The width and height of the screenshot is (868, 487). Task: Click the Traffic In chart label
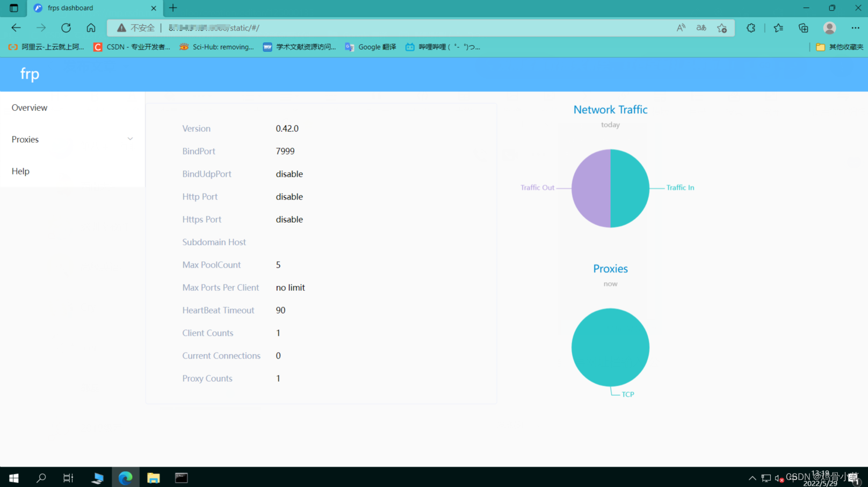[680, 188]
